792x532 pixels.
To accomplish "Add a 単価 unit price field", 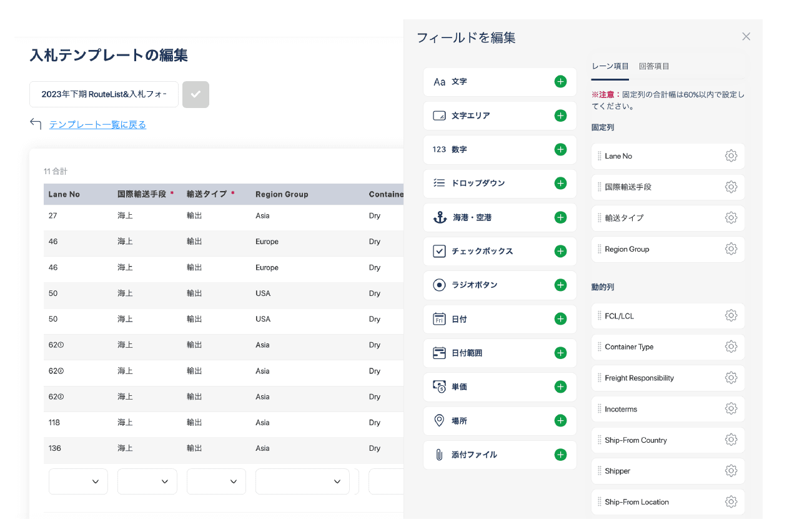I will pos(560,387).
